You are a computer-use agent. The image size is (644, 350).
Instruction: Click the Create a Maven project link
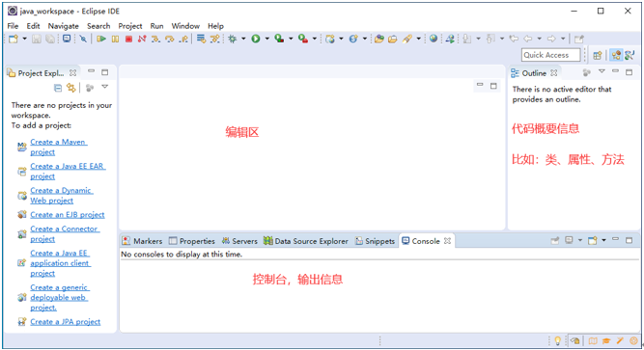59,147
